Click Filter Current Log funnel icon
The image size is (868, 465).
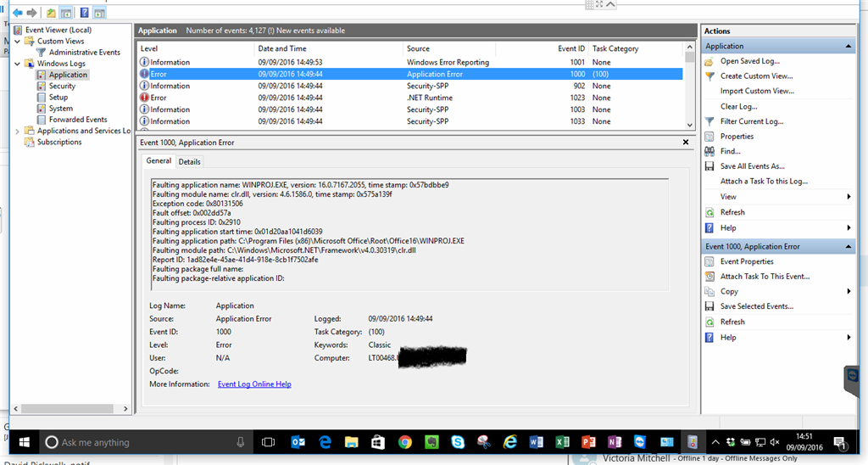pos(709,121)
